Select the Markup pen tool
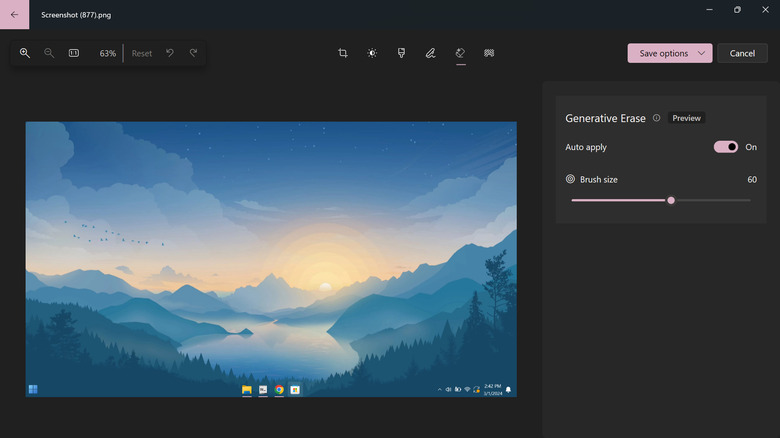Viewport: 780px width, 438px height. [430, 53]
